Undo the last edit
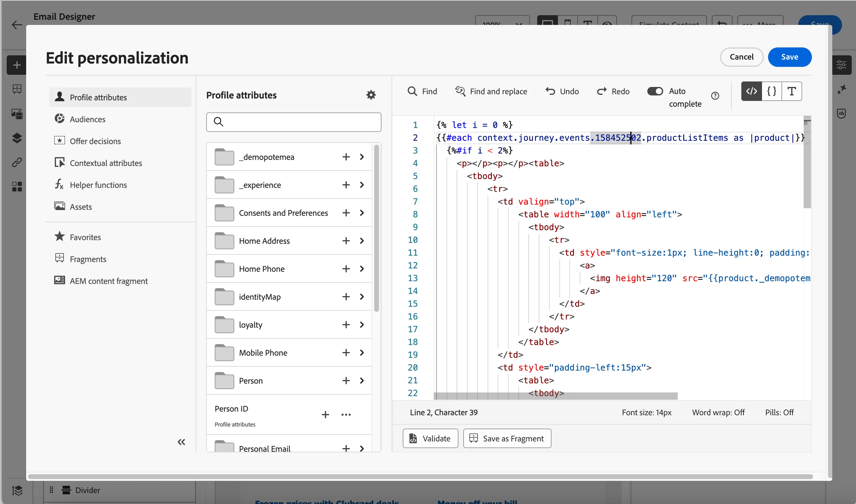This screenshot has width=856, height=504. click(x=562, y=91)
